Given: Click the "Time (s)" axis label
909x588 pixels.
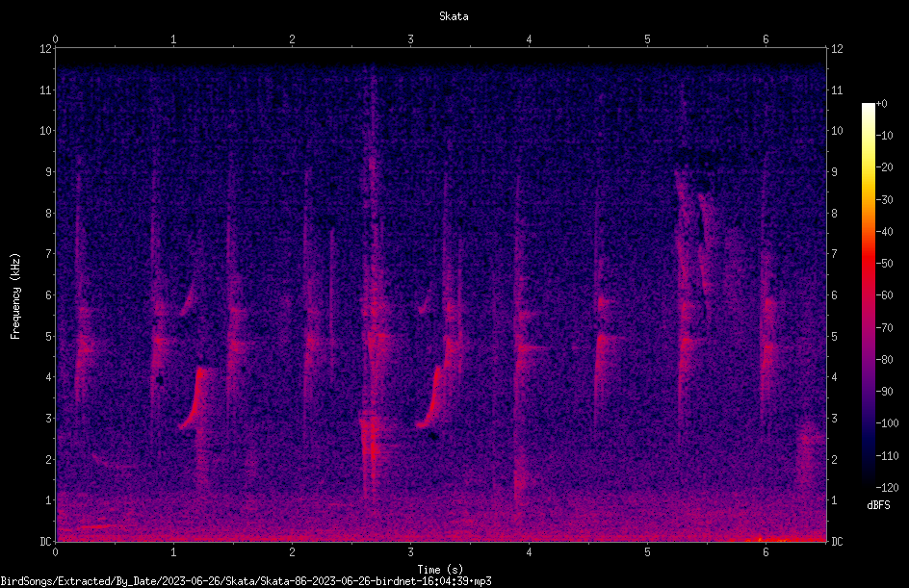Looking at the screenshot, I should coord(440,570).
